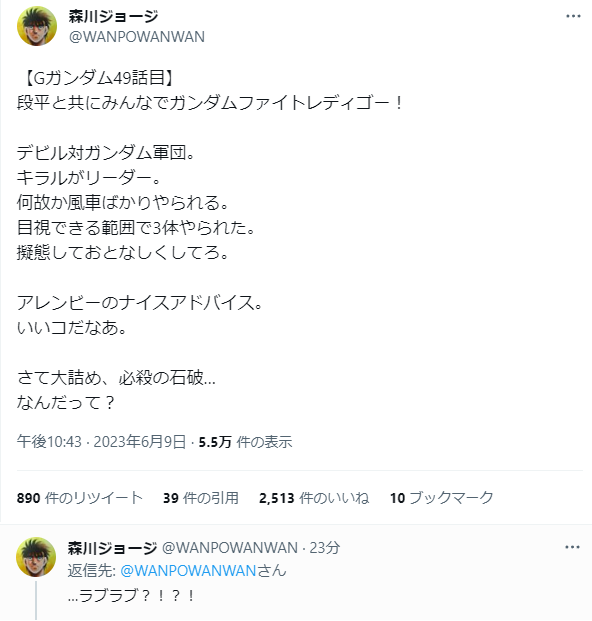Click the gray @WANPOWANWAN handle in reply header
This screenshot has width=592, height=621.
[230, 548]
